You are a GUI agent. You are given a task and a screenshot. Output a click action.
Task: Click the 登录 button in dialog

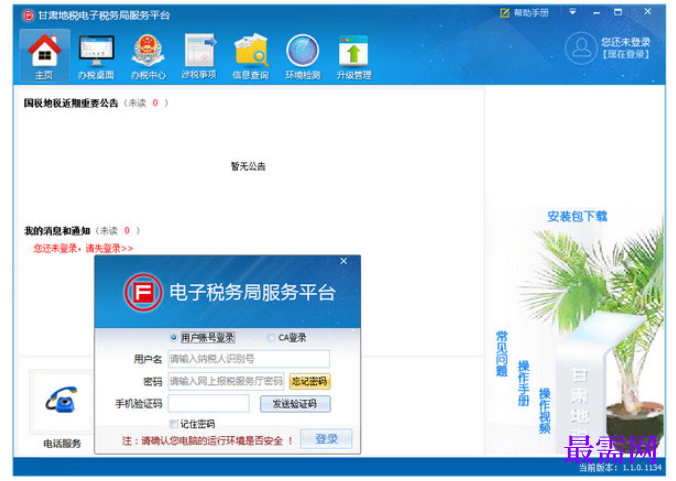326,439
